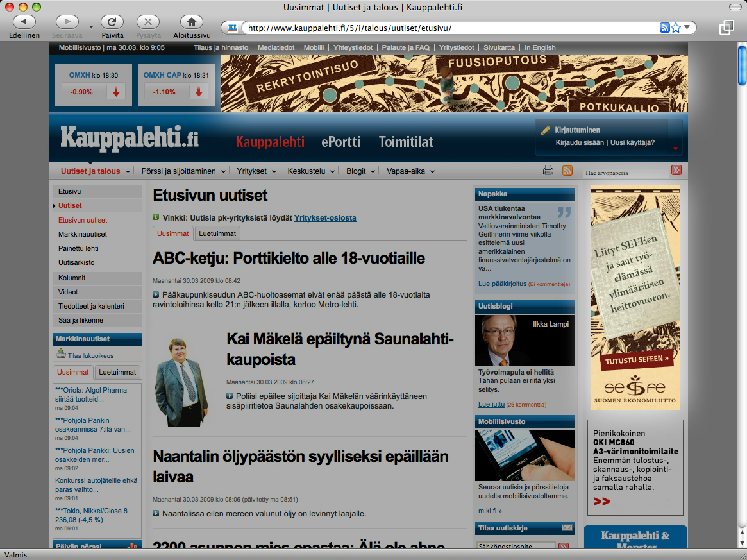
Task: Open Oriola: Algol Pharma market news item
Action: pyautogui.click(x=91, y=395)
